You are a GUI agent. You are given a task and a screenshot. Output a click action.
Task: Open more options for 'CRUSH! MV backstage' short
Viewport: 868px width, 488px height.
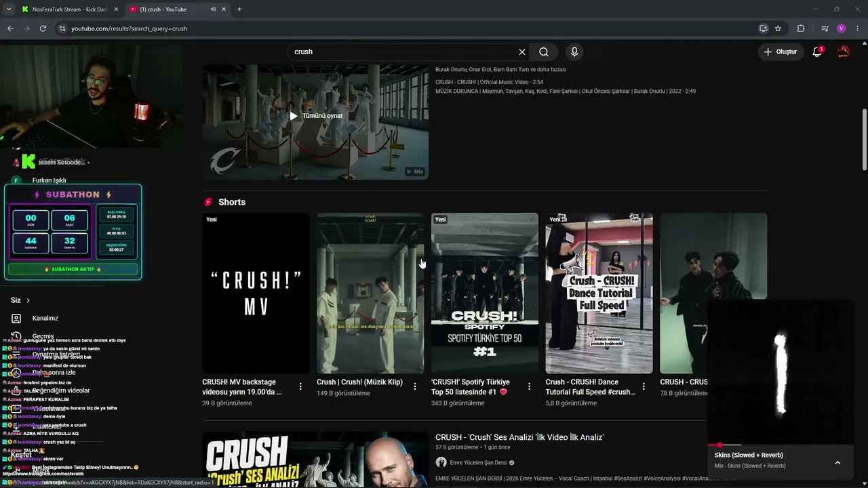[x=300, y=386]
